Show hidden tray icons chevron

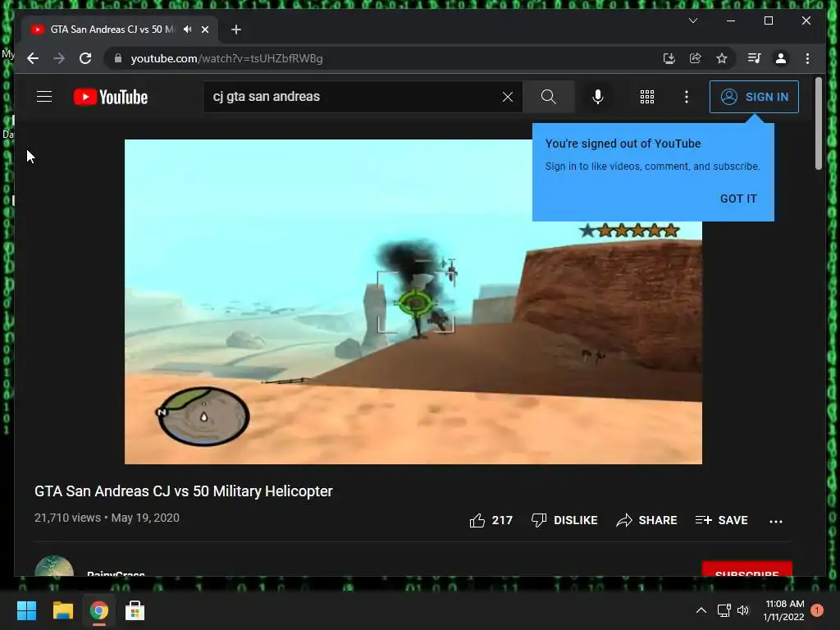[x=701, y=610]
